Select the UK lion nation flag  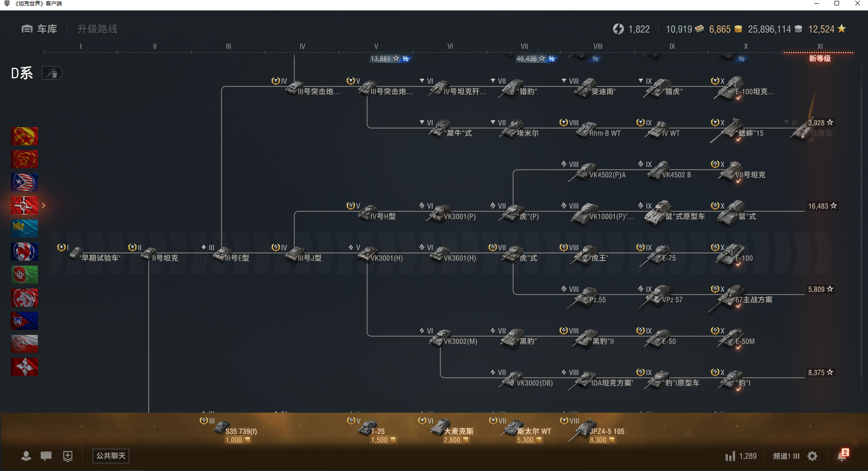[x=24, y=298]
